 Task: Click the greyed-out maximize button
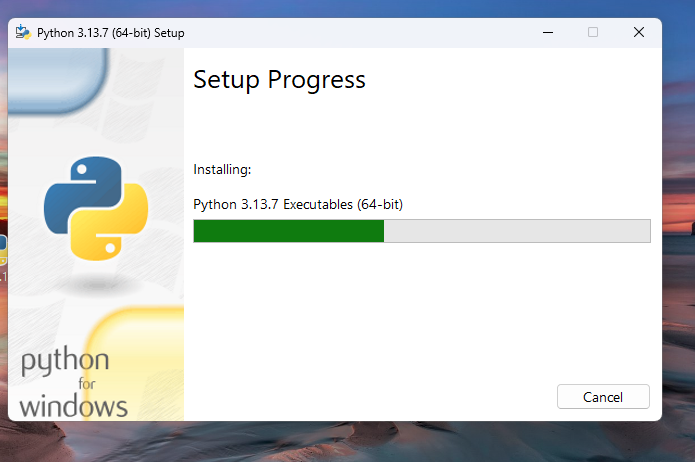(592, 32)
